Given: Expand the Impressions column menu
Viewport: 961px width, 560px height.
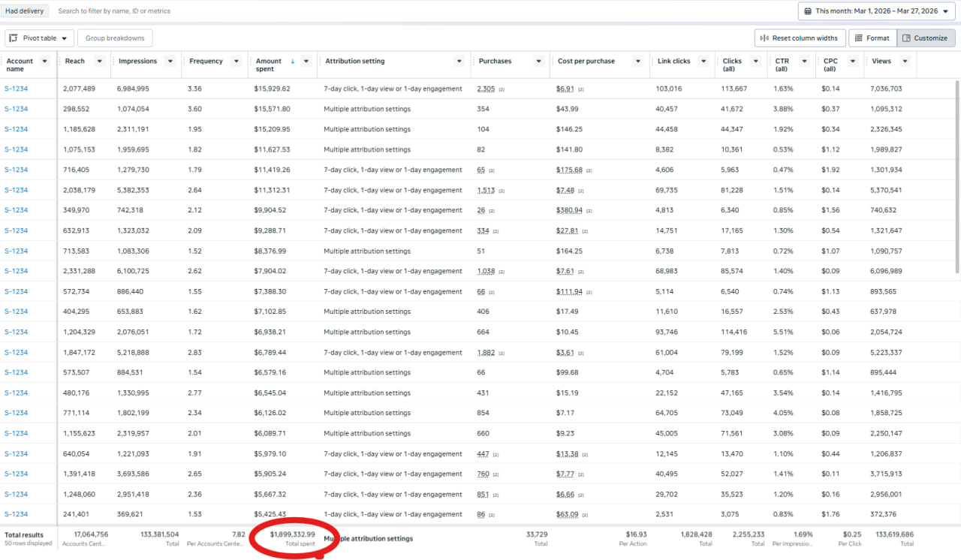Looking at the screenshot, I should 170,62.
